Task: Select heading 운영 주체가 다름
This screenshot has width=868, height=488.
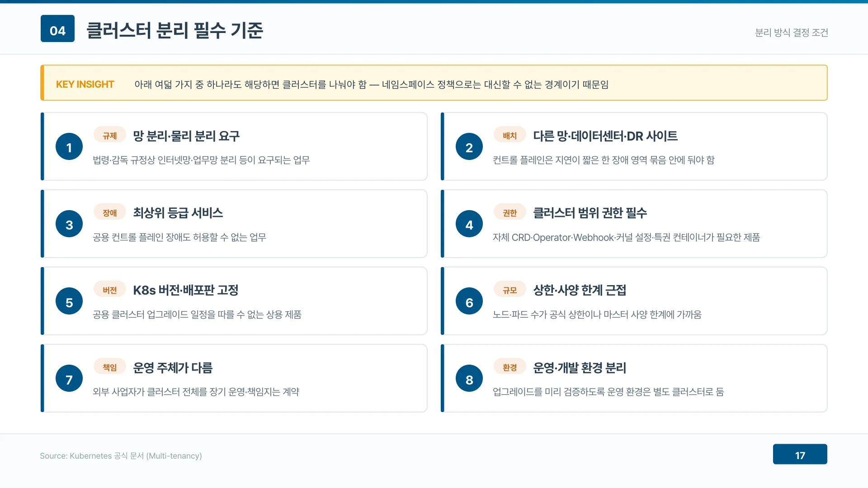Action: 173,368
